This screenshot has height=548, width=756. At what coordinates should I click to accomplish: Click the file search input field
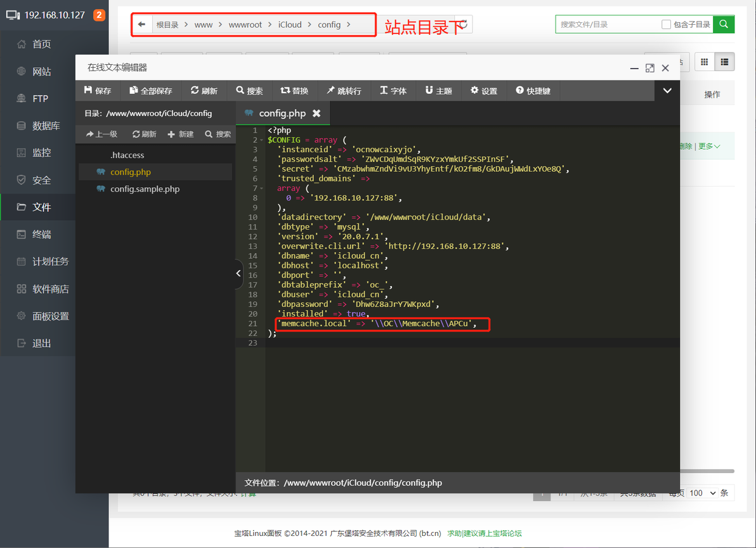click(608, 25)
